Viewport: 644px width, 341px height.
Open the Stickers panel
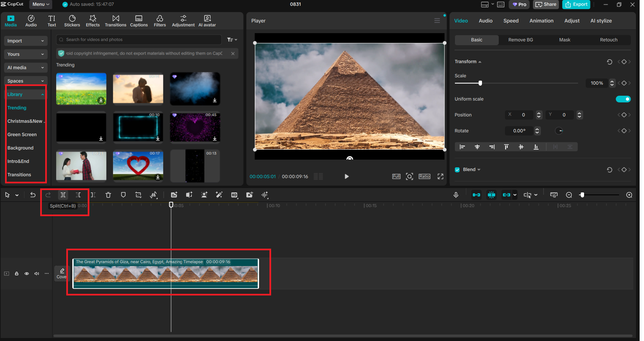[72, 21]
